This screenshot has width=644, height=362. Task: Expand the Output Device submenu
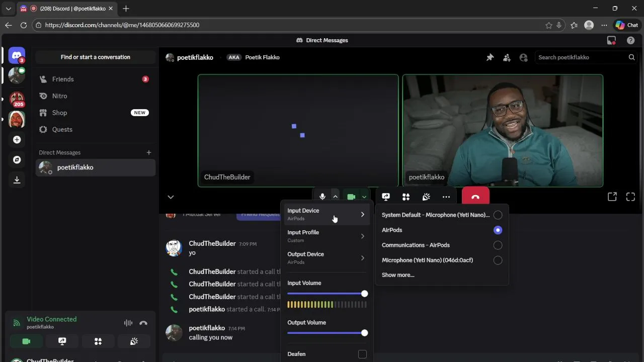click(327, 257)
